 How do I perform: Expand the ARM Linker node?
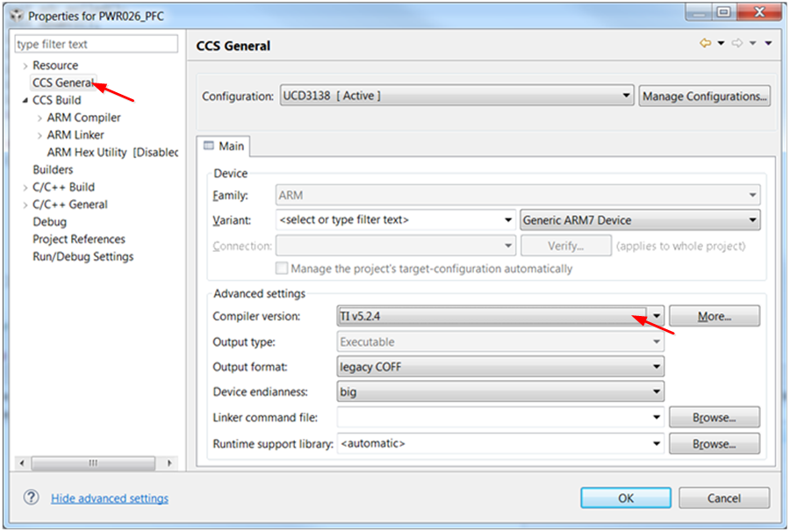pyautogui.click(x=39, y=135)
